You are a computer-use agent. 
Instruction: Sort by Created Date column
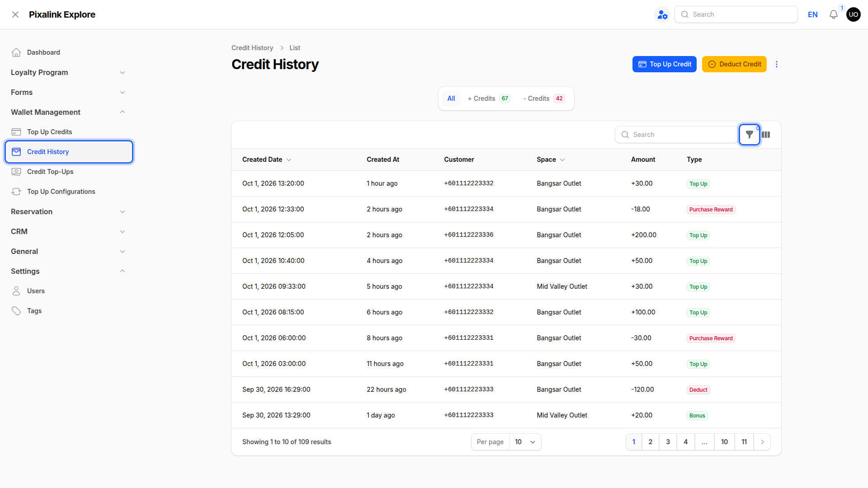(267, 160)
